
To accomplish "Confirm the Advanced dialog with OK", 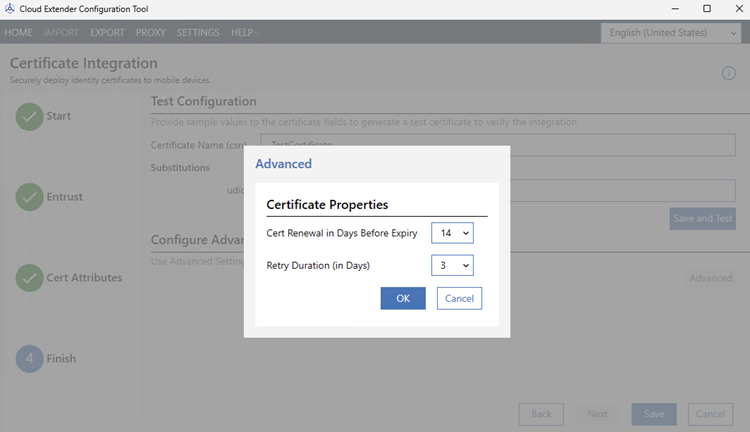I will click(x=403, y=298).
